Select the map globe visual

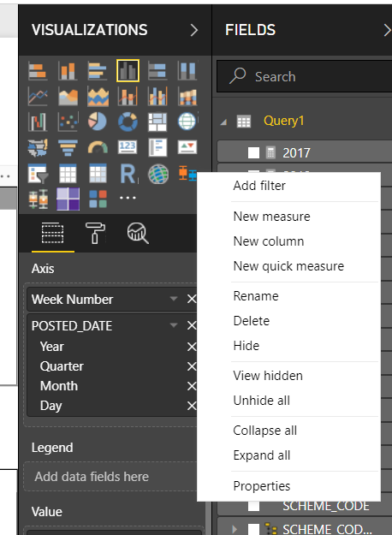(187, 122)
